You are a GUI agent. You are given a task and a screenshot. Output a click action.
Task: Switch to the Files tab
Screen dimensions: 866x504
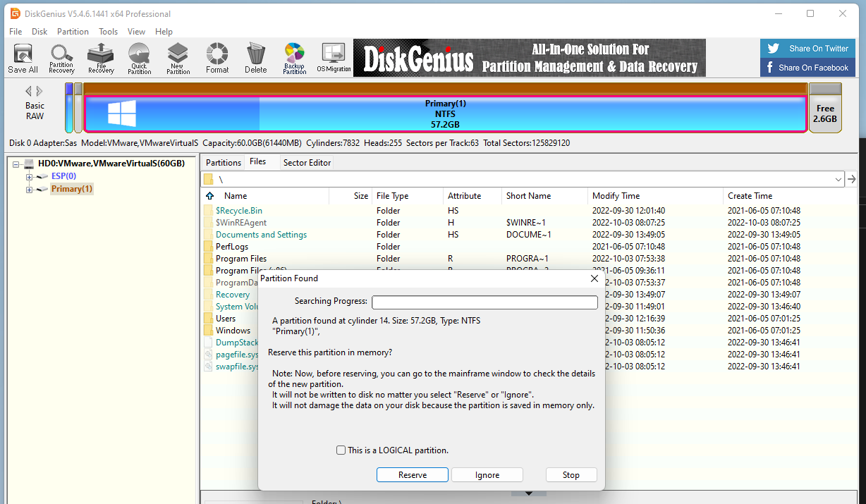pos(258,161)
